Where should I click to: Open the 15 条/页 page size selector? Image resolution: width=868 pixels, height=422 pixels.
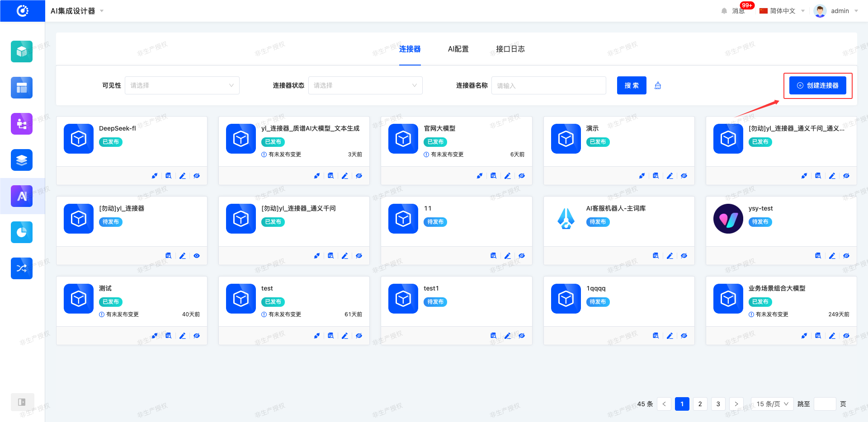(772, 404)
